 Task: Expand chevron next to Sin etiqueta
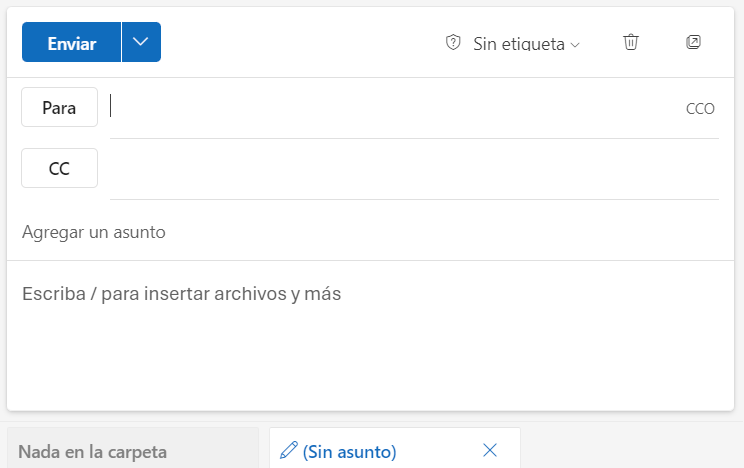[x=575, y=45]
